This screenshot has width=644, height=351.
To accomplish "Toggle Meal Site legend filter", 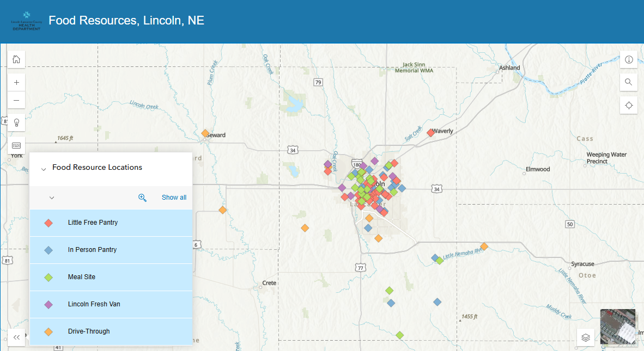I will 111,277.
